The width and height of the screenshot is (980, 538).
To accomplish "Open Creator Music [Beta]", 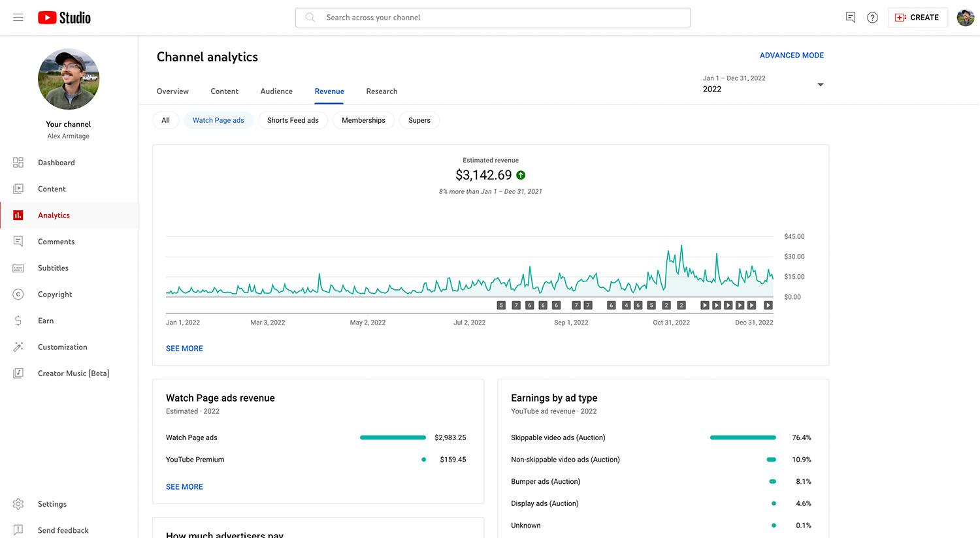I will click(x=73, y=373).
